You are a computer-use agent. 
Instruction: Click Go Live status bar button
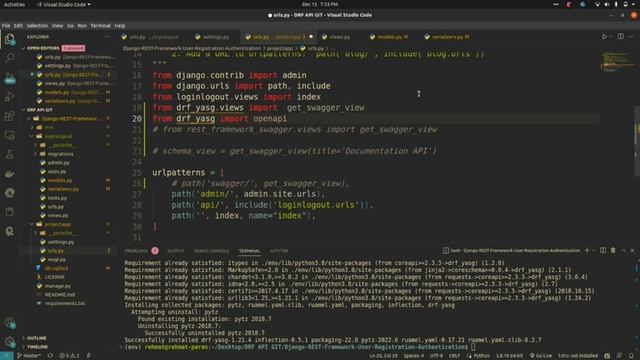[541, 356]
